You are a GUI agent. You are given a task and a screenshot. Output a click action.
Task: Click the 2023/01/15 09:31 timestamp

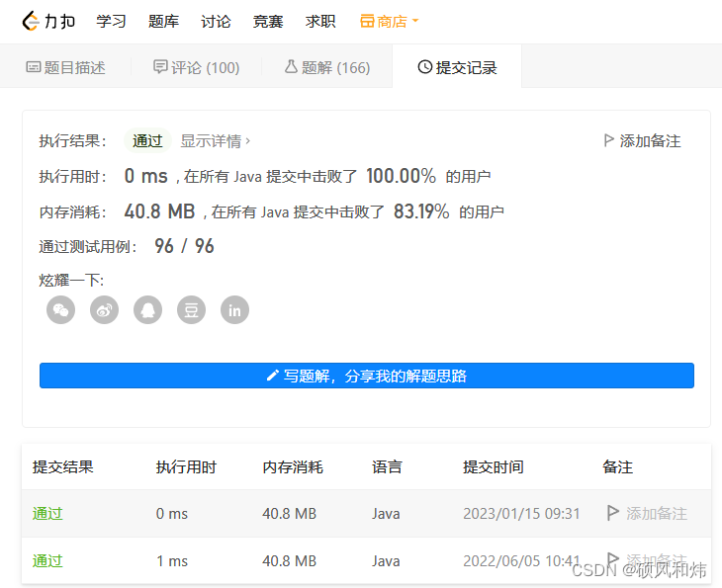(521, 514)
